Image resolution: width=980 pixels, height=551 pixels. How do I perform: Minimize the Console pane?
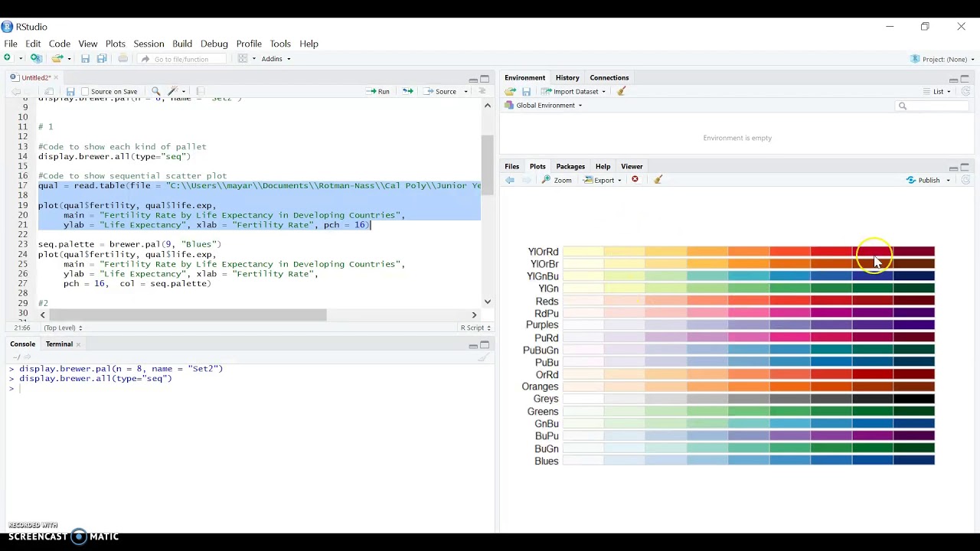(x=473, y=345)
